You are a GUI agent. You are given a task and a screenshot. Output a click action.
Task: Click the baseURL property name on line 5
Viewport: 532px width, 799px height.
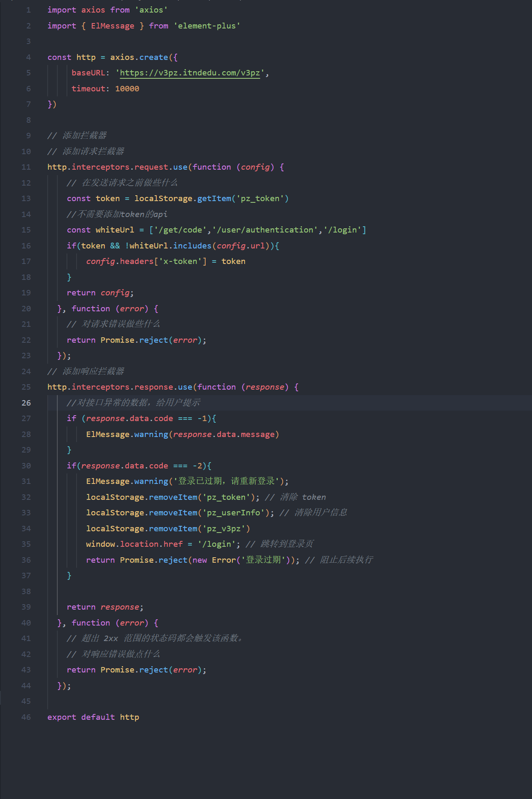point(88,73)
